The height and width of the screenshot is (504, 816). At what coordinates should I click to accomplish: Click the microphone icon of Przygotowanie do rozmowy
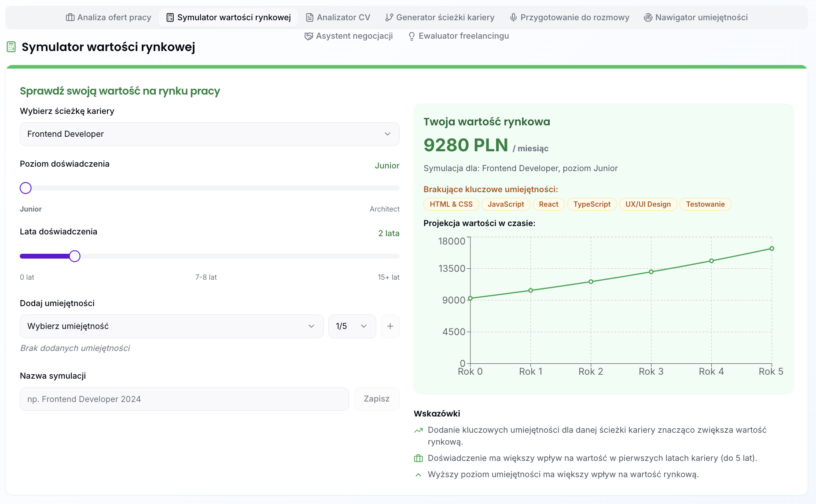(513, 18)
